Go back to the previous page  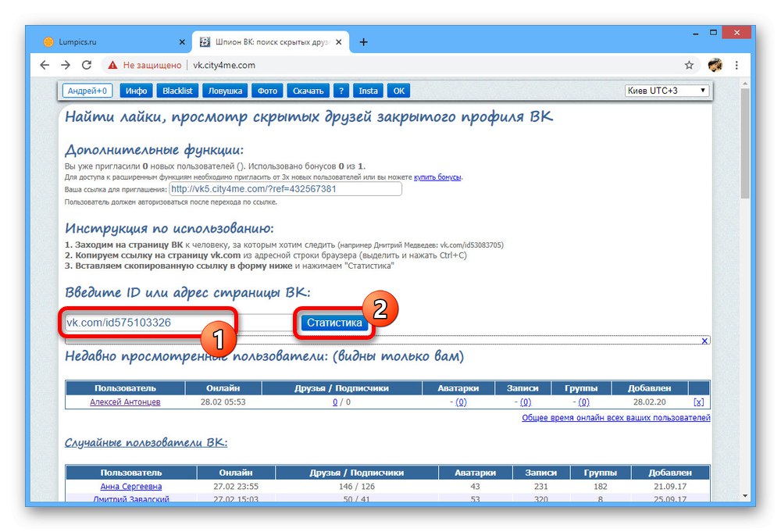(x=45, y=65)
